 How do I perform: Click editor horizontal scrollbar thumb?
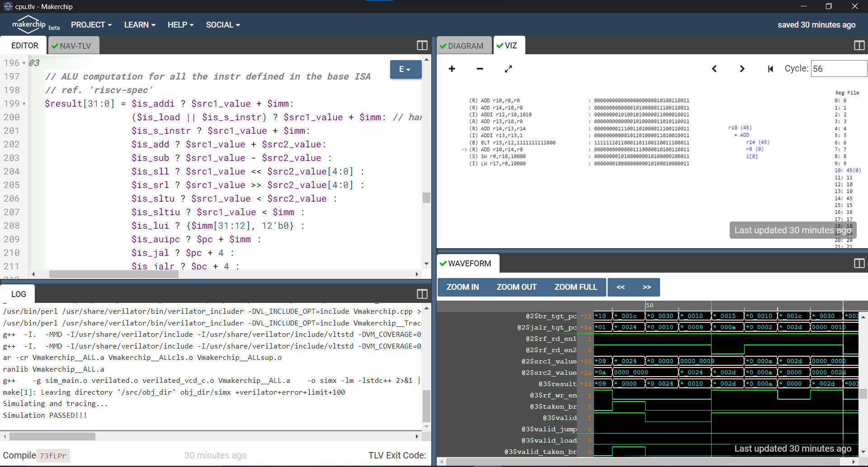(x=114, y=274)
